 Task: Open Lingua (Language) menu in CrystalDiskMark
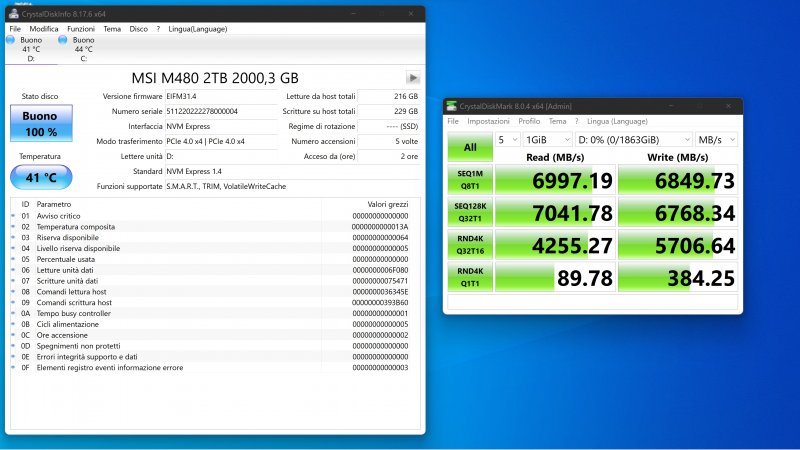617,121
